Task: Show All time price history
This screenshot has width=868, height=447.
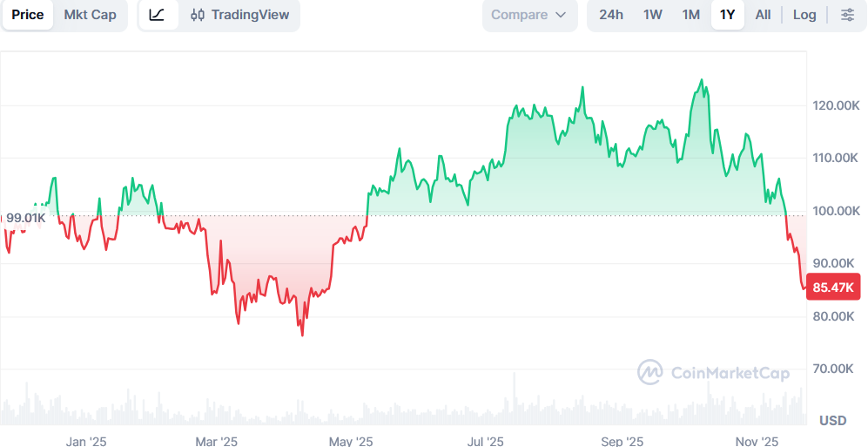Action: click(x=763, y=15)
